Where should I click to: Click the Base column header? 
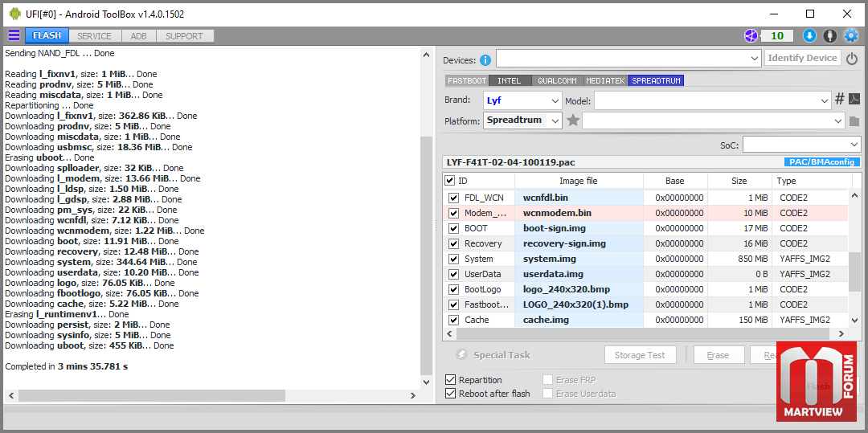point(675,181)
